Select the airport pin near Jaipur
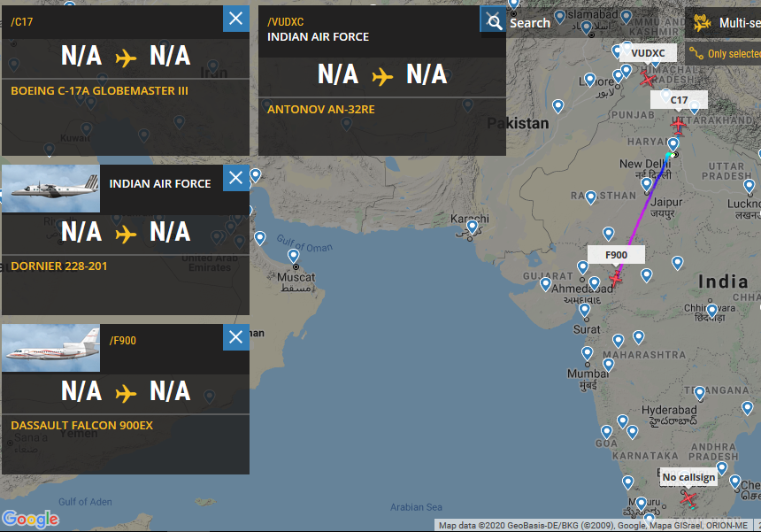The image size is (761, 532). [646, 184]
